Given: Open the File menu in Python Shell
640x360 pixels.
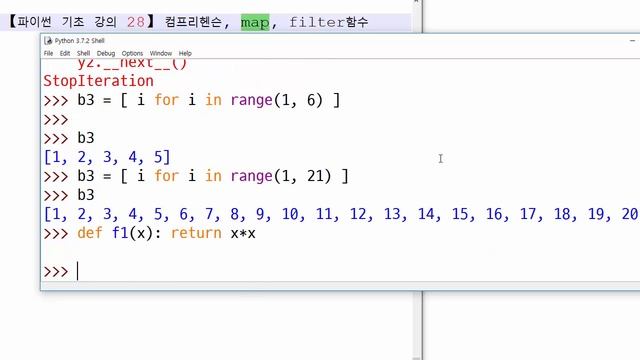Looking at the screenshot, I should 48,53.
